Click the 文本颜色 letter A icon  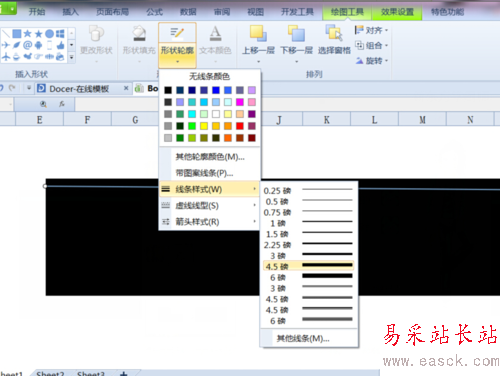pos(215,33)
